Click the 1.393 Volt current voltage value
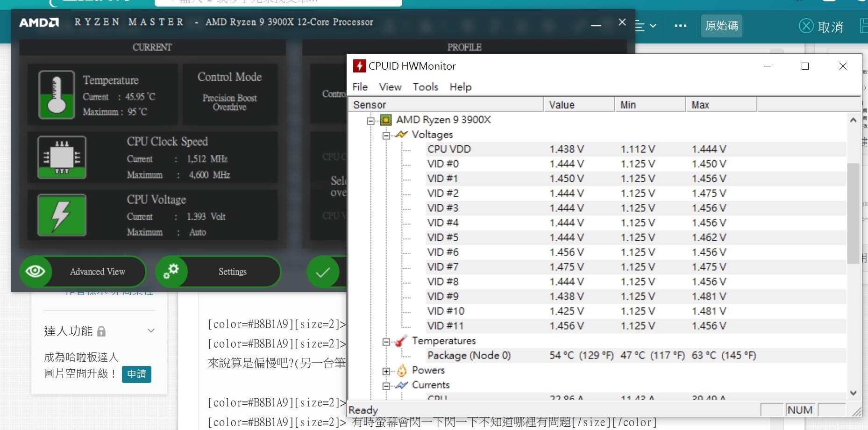Viewport: 868px width, 430px height. tap(206, 217)
